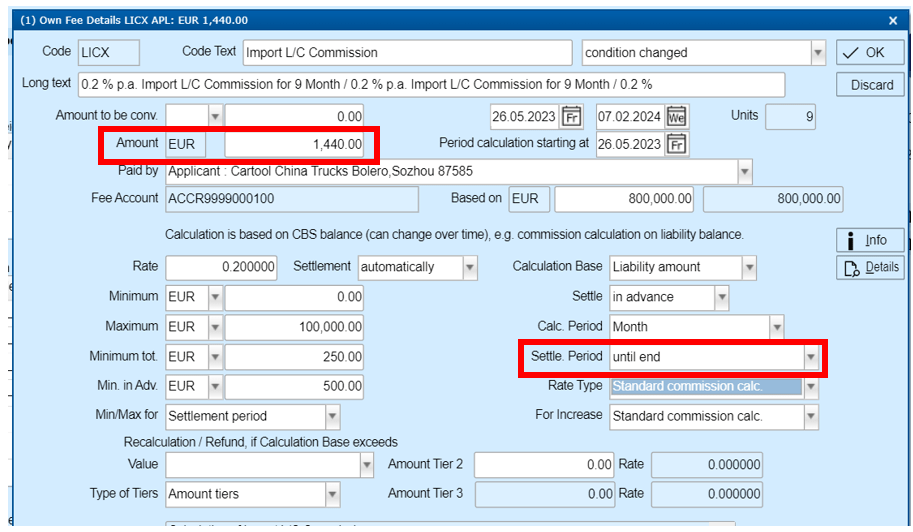Open the Value dropdown under Recalculation

[x=367, y=465]
